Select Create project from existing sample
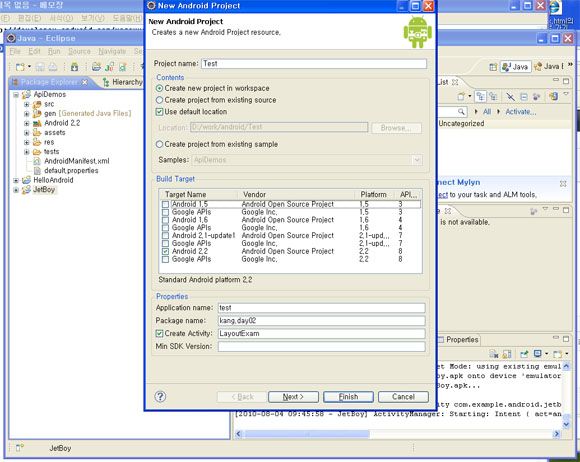580x462 pixels. 159,144
